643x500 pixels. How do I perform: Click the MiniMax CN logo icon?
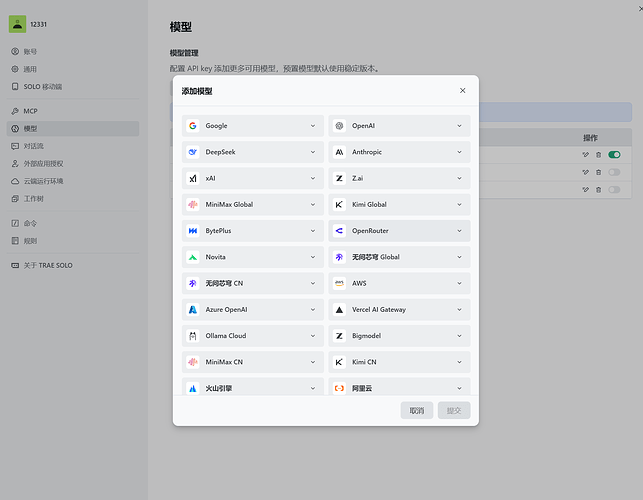point(193,362)
